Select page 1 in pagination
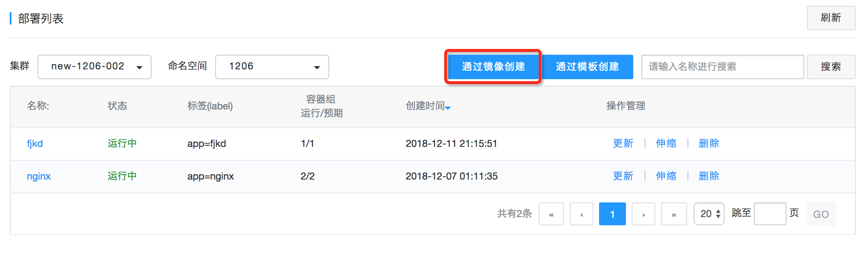This screenshot has height=262, width=868. (x=612, y=214)
